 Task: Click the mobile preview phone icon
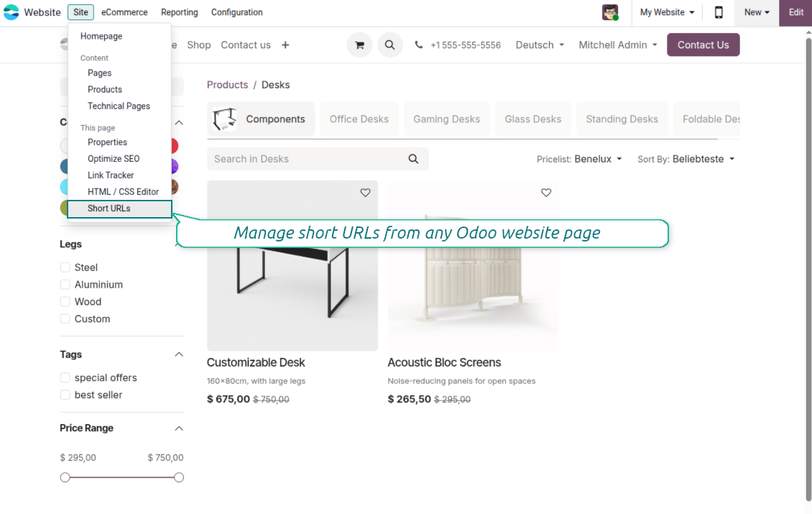point(718,12)
